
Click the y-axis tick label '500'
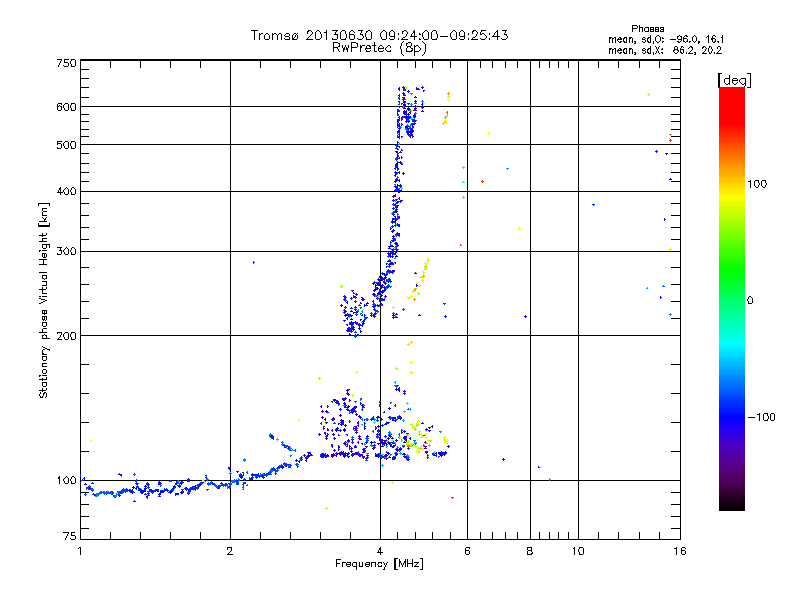[x=66, y=145]
